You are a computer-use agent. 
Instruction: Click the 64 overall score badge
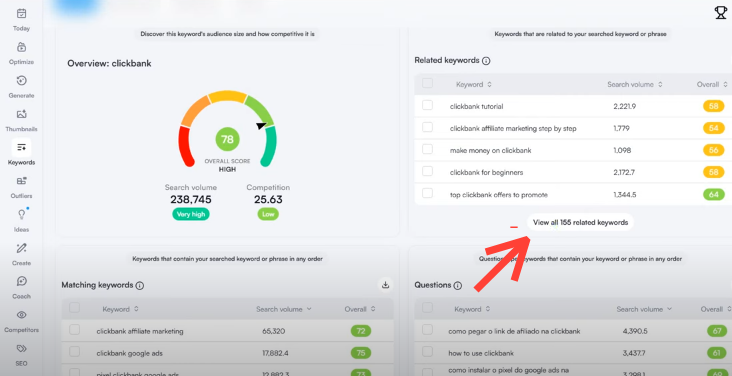[713, 194]
